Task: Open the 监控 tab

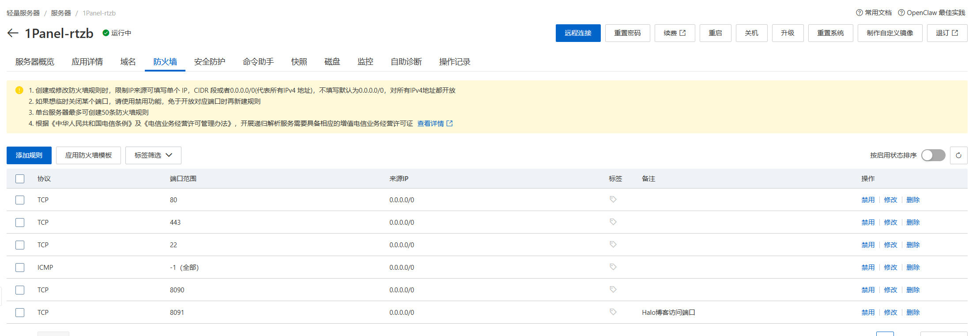Action: pyautogui.click(x=365, y=62)
